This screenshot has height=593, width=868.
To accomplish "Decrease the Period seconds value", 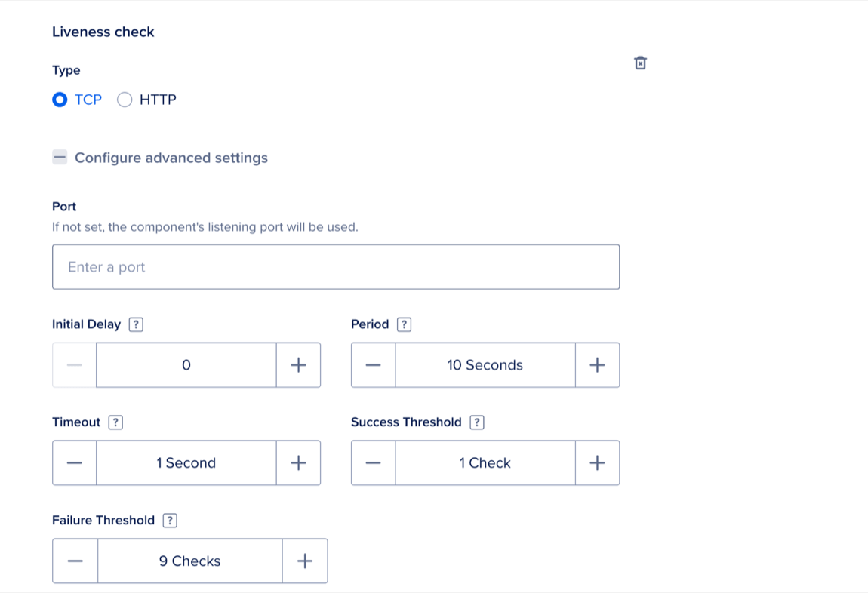I will click(x=373, y=365).
